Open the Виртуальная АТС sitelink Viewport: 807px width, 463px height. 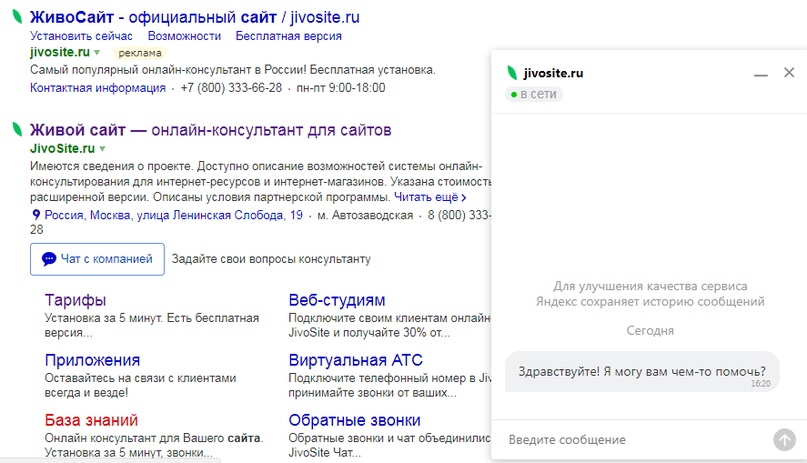point(355,360)
